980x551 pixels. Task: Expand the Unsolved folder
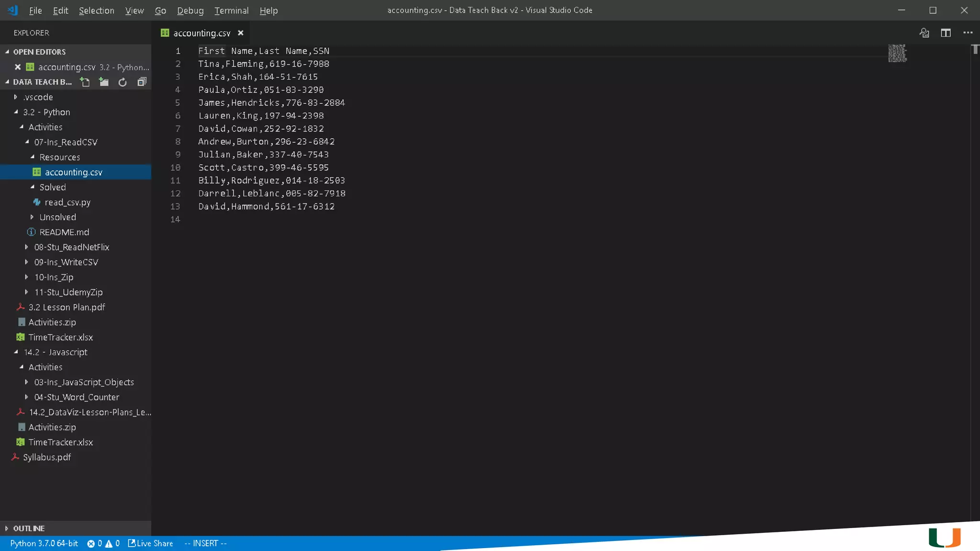(x=57, y=217)
